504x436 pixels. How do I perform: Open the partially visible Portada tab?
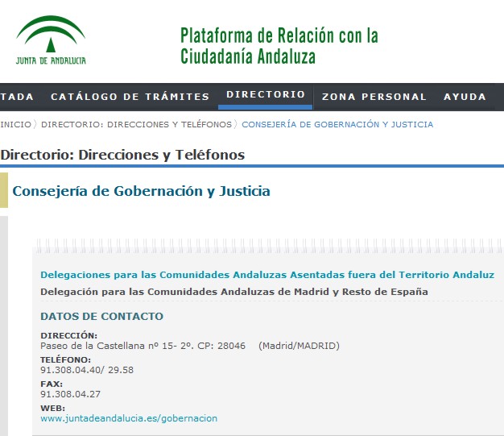point(17,97)
